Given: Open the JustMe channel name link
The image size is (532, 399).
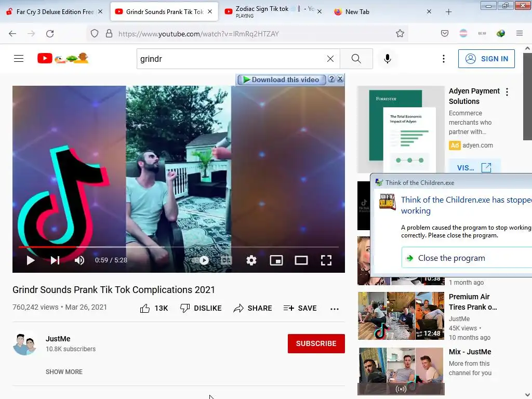Looking at the screenshot, I should click(x=58, y=339).
